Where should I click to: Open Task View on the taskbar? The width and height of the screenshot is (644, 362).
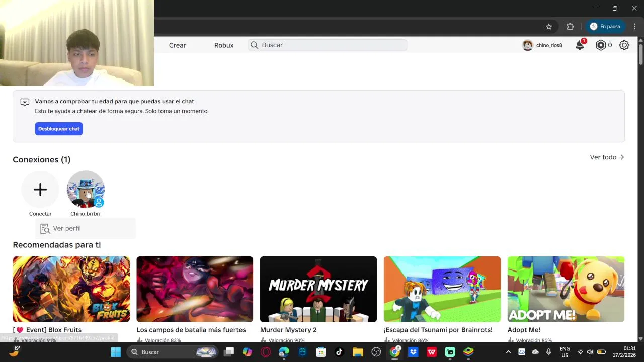[x=229, y=352]
